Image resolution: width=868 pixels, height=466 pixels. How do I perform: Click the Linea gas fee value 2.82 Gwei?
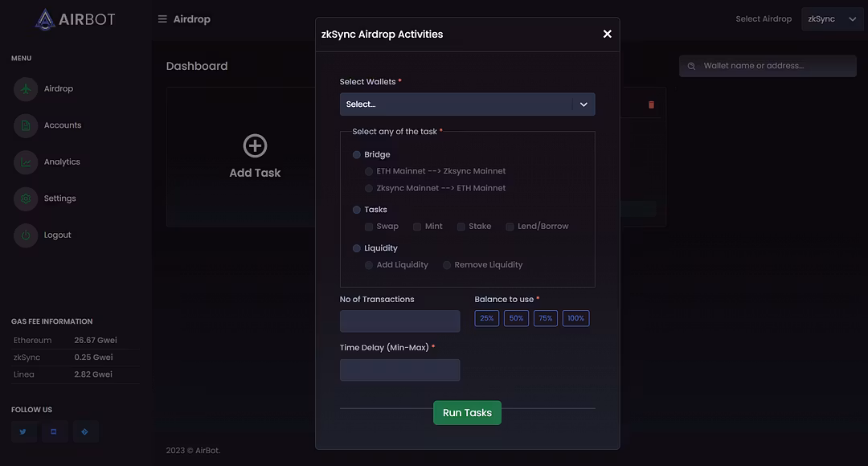(x=93, y=374)
